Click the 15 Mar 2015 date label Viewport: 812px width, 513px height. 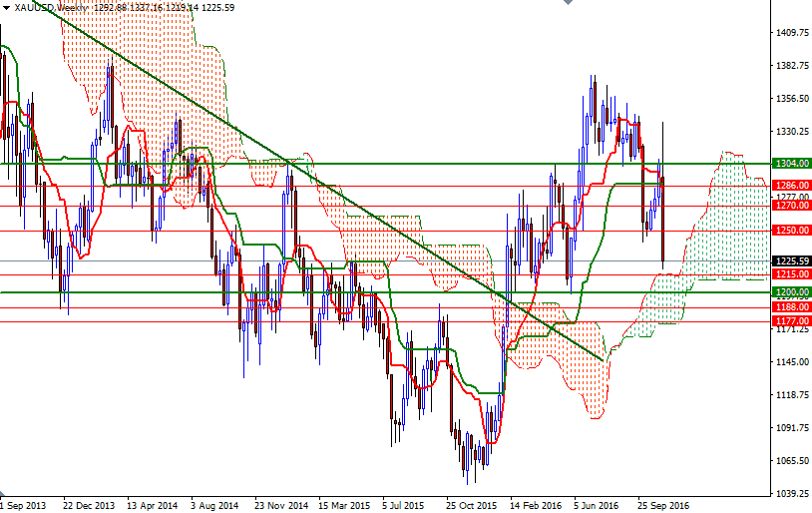point(344,505)
